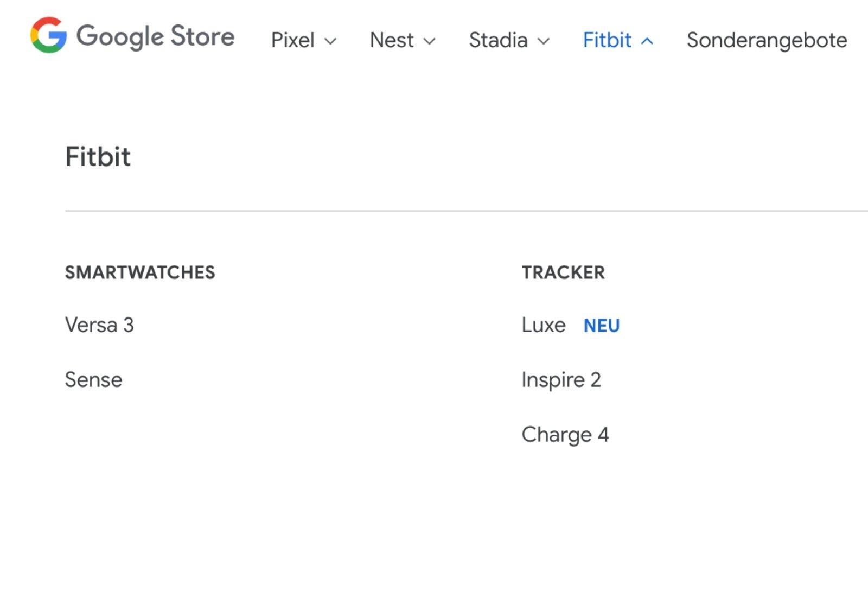This screenshot has height=597, width=868.
Task: Expand the chevron next to Pixel
Action: pos(330,41)
